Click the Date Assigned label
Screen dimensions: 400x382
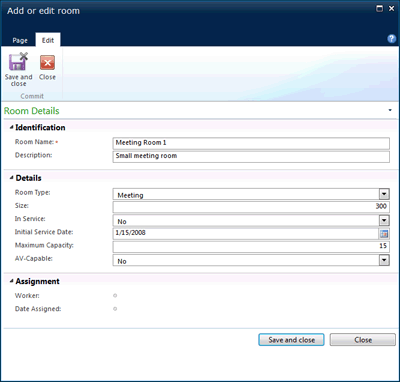click(x=38, y=309)
